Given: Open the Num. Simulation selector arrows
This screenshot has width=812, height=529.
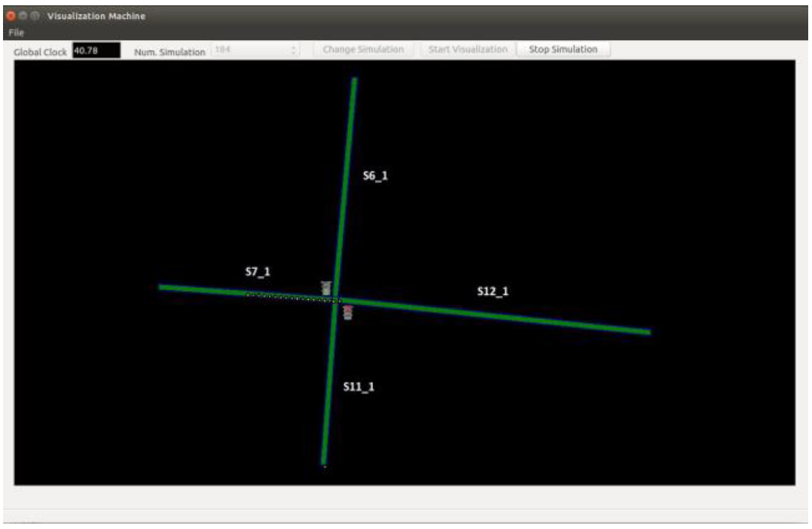Looking at the screenshot, I should 294,51.
